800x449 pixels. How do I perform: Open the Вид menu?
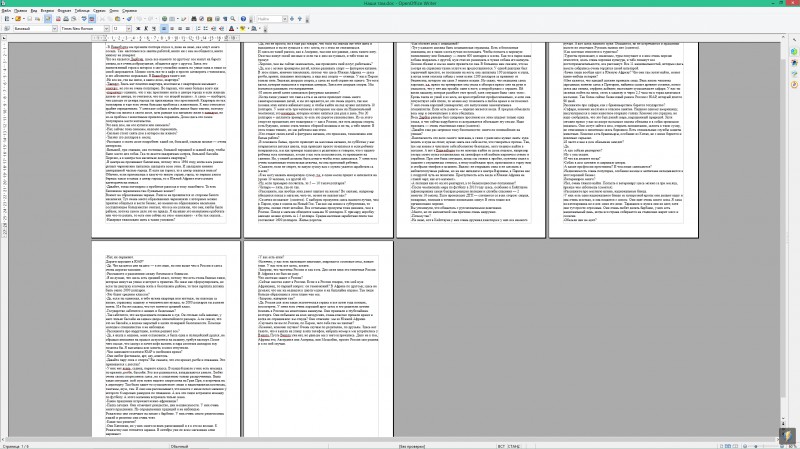[x=34, y=10]
